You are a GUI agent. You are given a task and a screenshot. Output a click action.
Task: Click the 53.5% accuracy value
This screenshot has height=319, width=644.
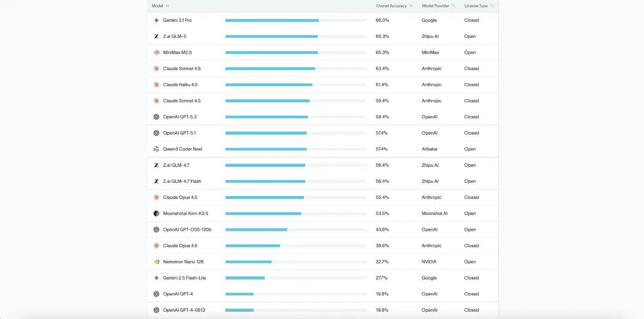click(383, 214)
